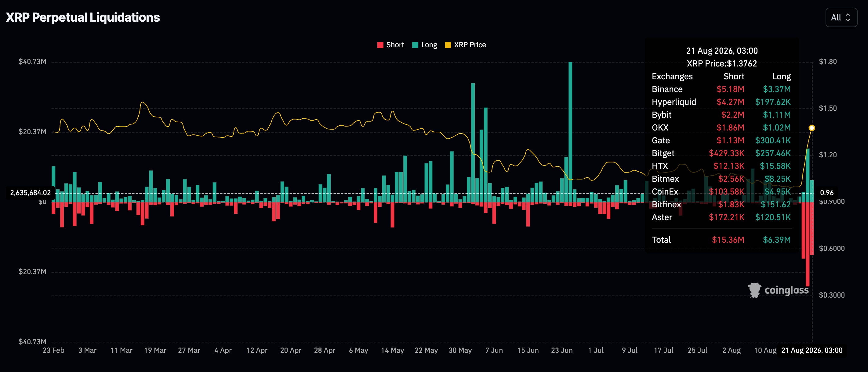Click the '14 May' date label

click(392, 350)
